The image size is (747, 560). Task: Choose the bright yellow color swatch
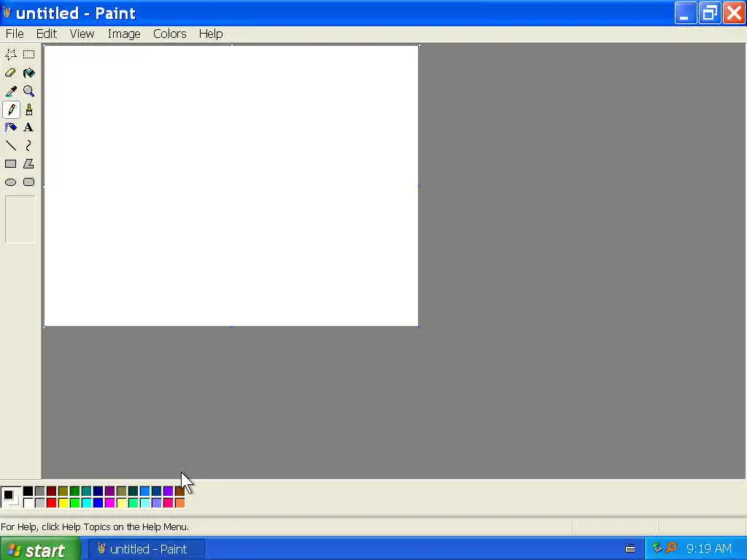[63, 503]
